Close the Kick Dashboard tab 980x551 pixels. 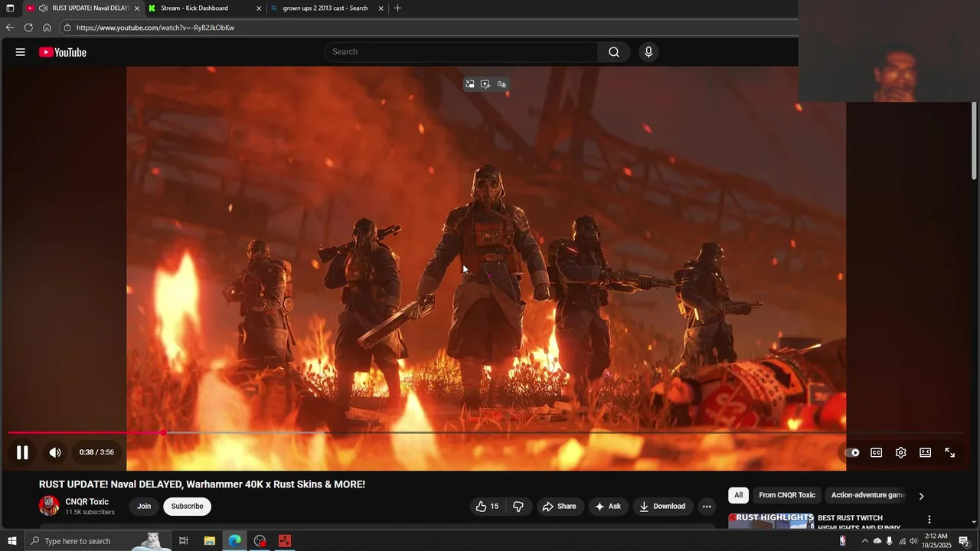click(259, 8)
